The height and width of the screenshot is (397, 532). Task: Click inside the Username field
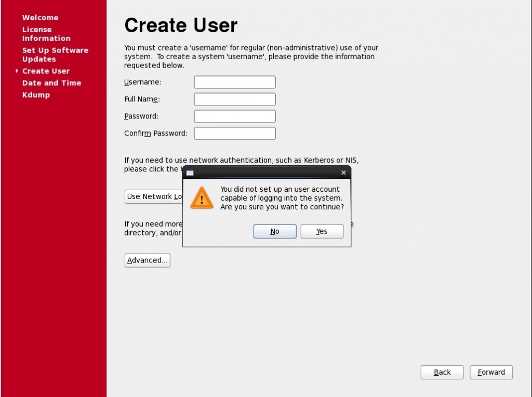tap(234, 82)
